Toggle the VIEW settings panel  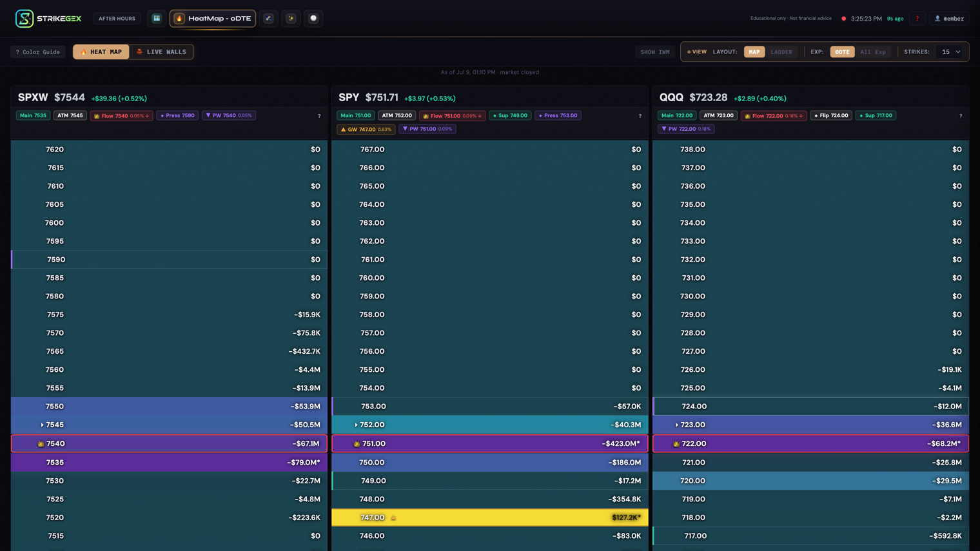[x=697, y=52]
